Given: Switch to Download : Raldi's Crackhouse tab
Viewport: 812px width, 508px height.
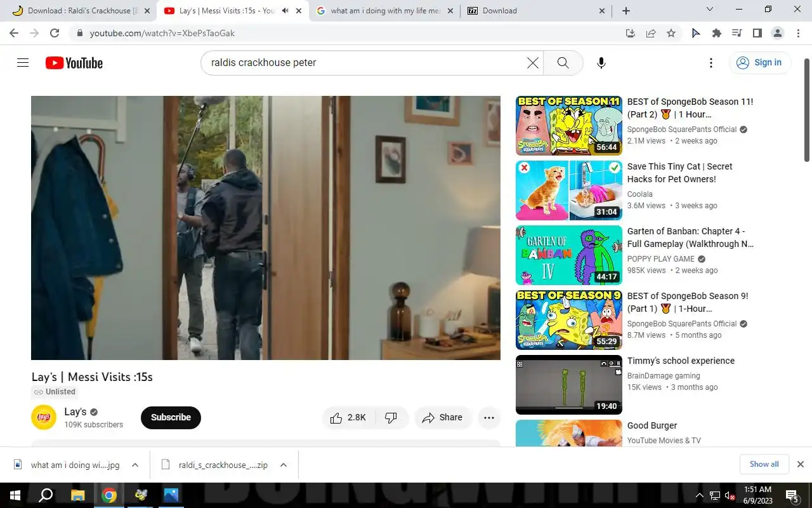Looking at the screenshot, I should coord(79,11).
